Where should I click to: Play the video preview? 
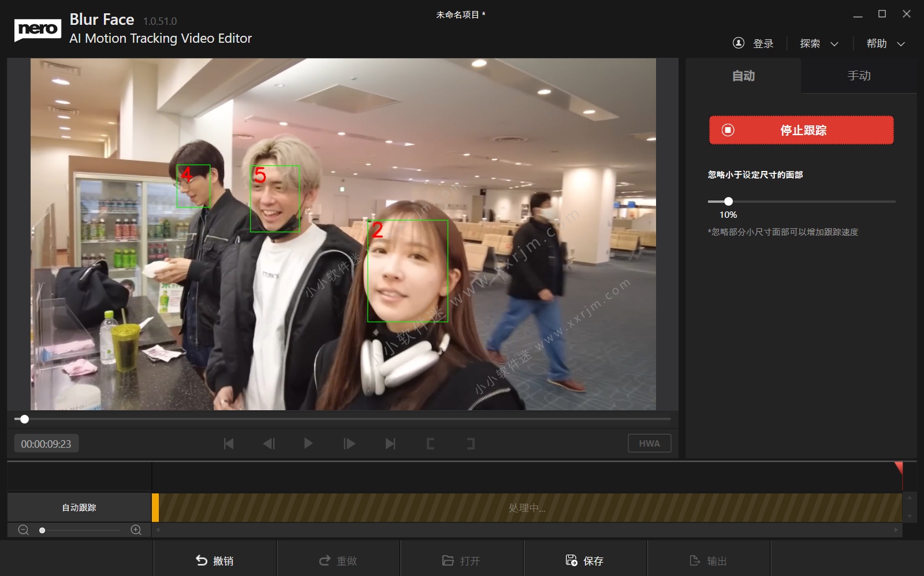pyautogui.click(x=308, y=444)
